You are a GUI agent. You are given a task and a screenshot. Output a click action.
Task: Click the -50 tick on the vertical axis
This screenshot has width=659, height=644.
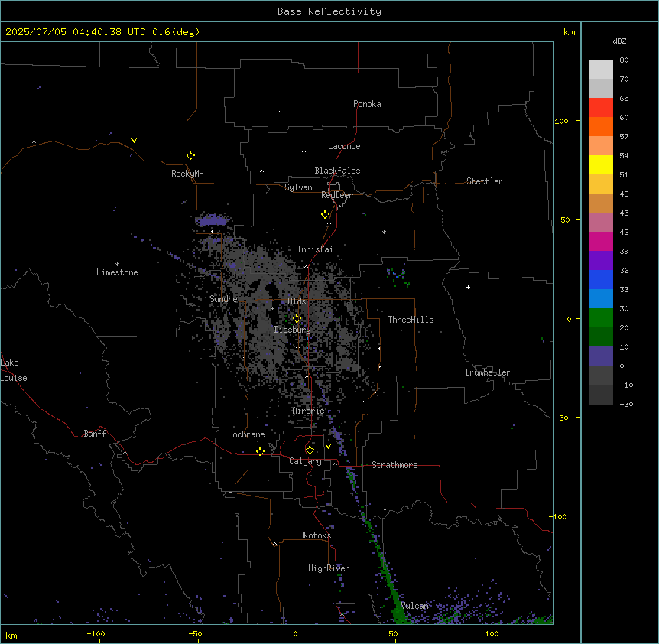click(561, 418)
